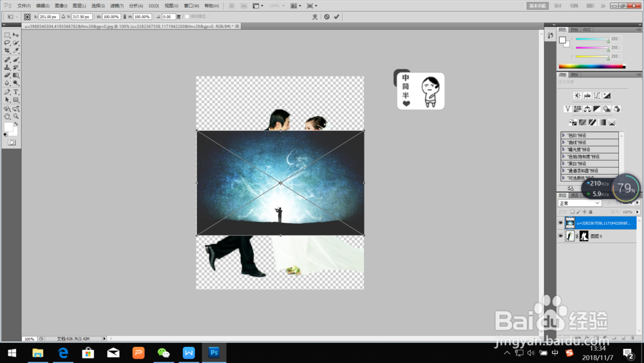Select the Dodge tool
644x363 pixels.
coord(15,83)
